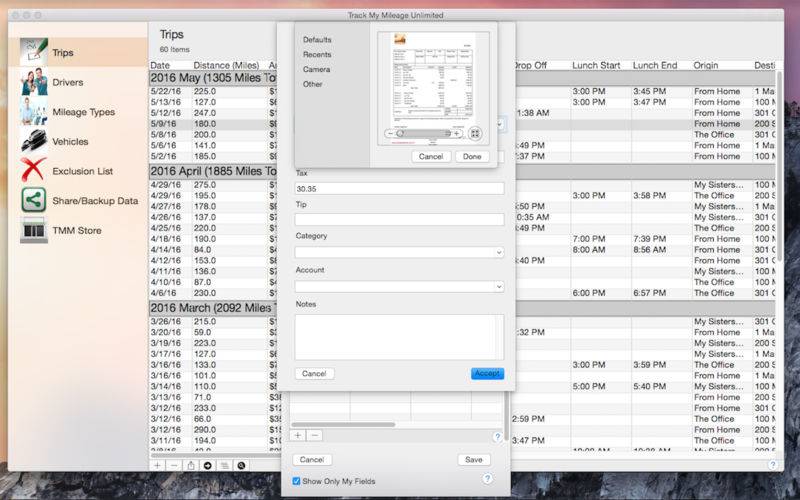
Task: Click the list layout icon below the trips table
Action: coord(224,465)
